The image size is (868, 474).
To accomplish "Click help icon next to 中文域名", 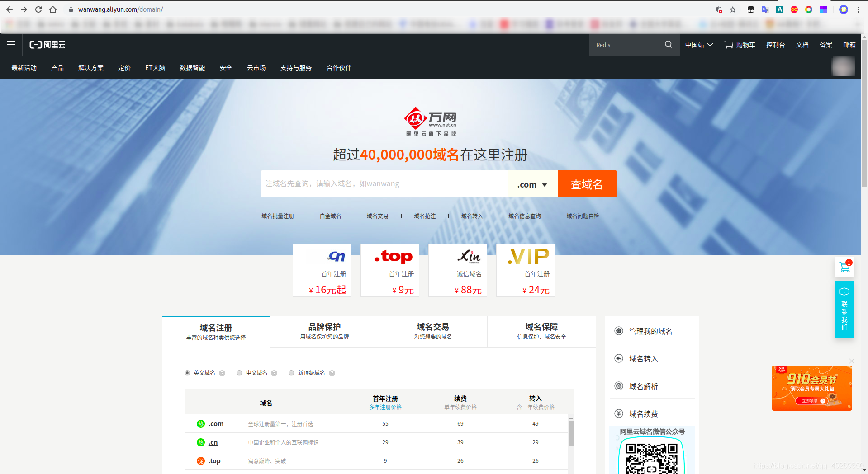I will coord(274,373).
